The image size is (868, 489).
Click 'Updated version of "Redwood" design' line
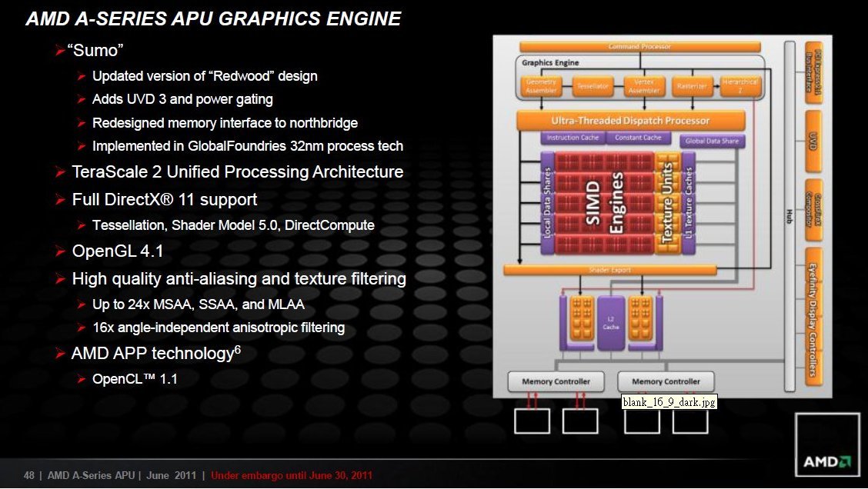coord(205,76)
